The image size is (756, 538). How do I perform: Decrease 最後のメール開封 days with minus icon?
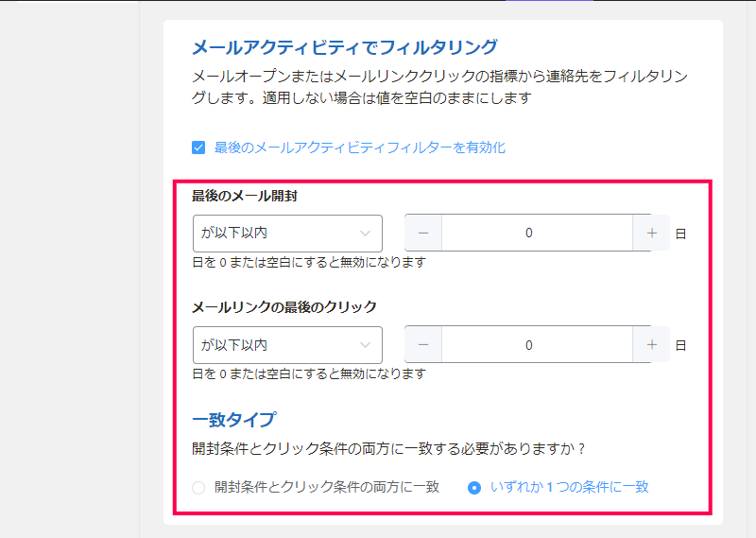tap(423, 233)
